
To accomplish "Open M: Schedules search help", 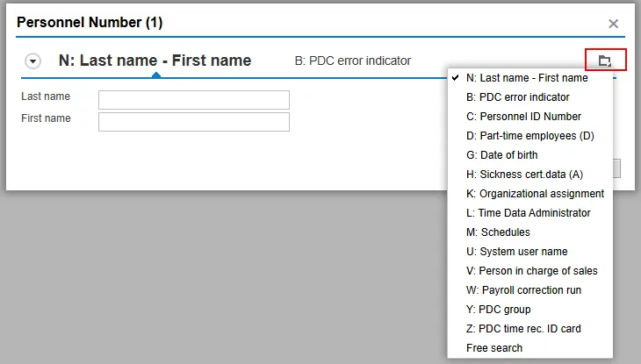I will (498, 232).
